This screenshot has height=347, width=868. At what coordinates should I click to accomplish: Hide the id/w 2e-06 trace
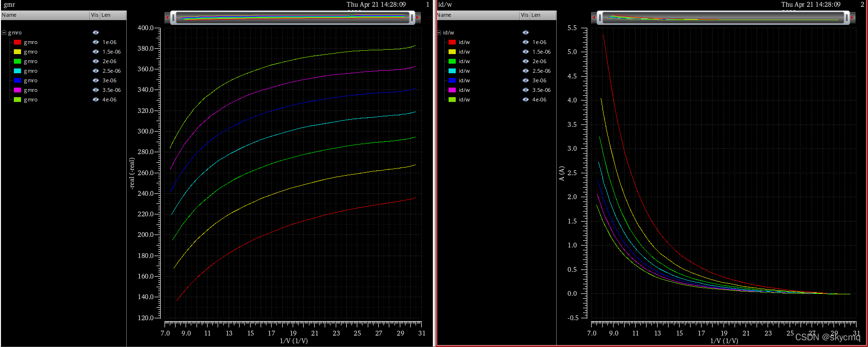point(526,61)
